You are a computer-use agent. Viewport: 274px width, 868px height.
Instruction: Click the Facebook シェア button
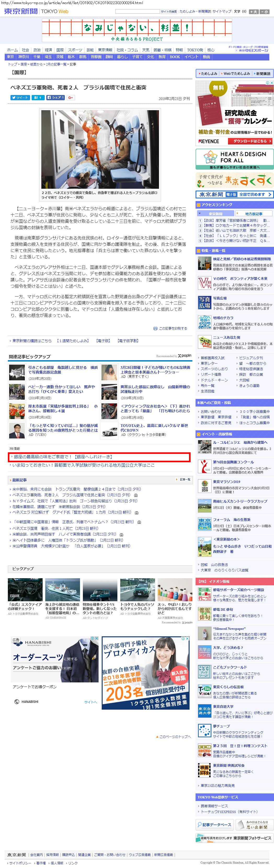56,98
